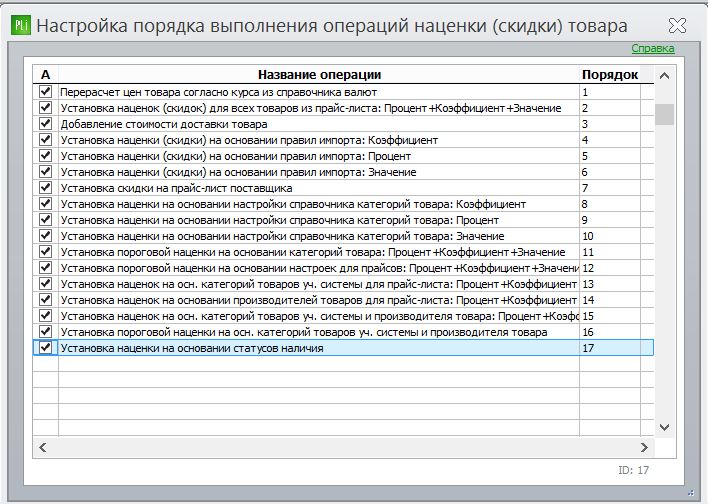Open the Справка help link
The image size is (708, 504).
pyautogui.click(x=653, y=48)
